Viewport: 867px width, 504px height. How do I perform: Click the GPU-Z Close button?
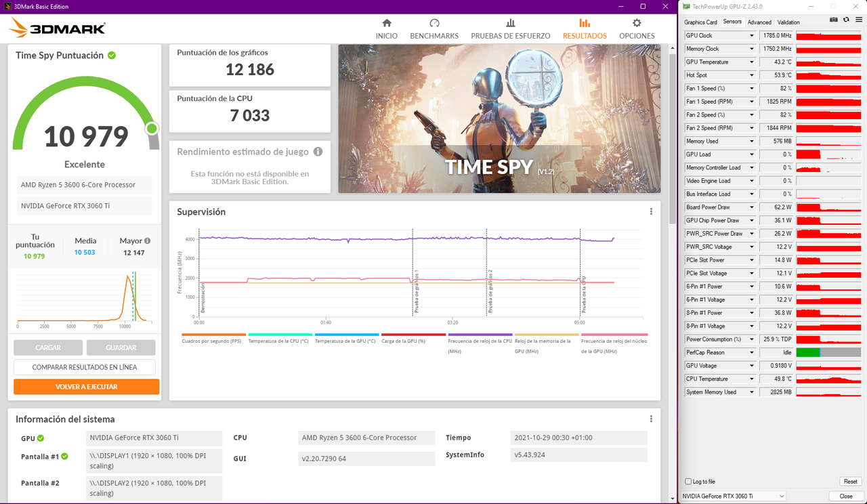pyautogui.click(x=846, y=497)
